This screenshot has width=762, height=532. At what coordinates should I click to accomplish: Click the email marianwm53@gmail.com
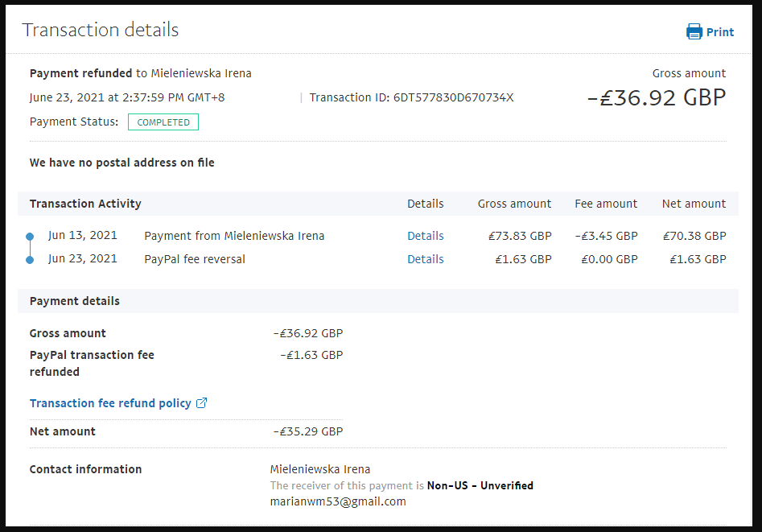point(338,501)
